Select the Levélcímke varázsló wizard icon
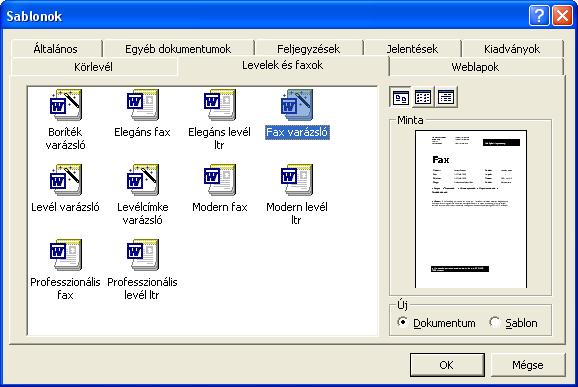 point(143,180)
